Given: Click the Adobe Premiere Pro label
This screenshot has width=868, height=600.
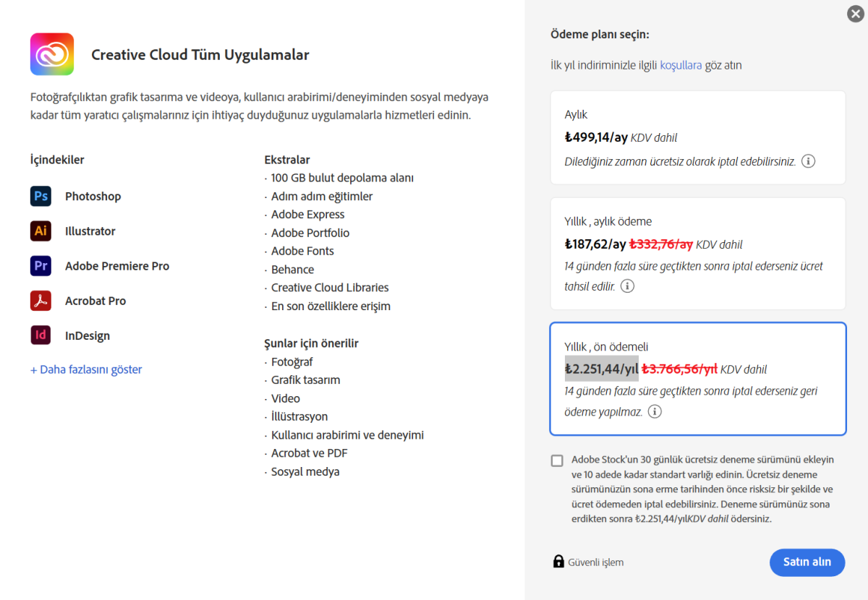Looking at the screenshot, I should click(117, 266).
